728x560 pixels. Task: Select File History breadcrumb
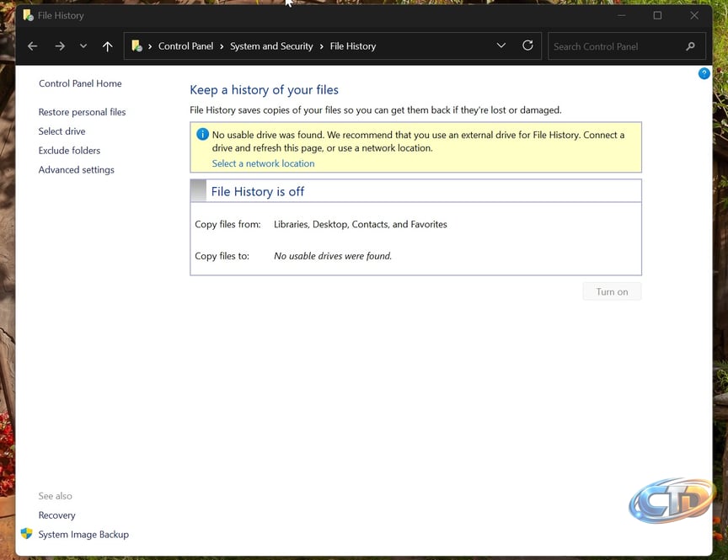pos(353,46)
